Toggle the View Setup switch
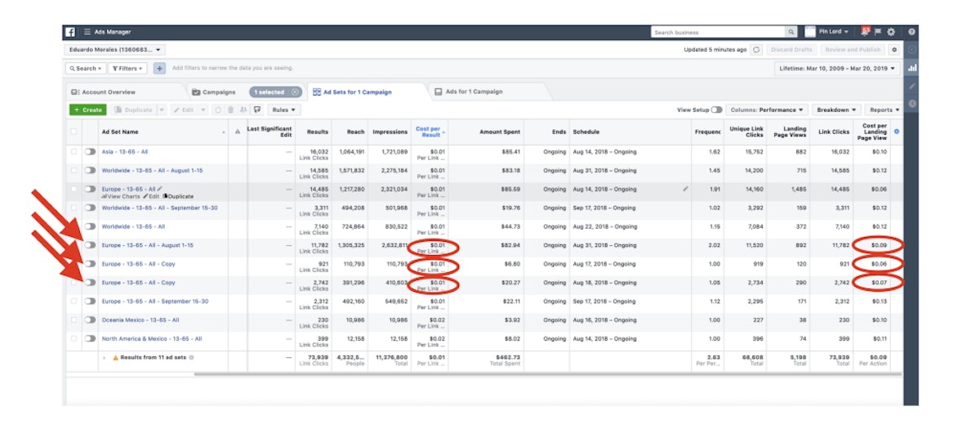 pyautogui.click(x=716, y=109)
